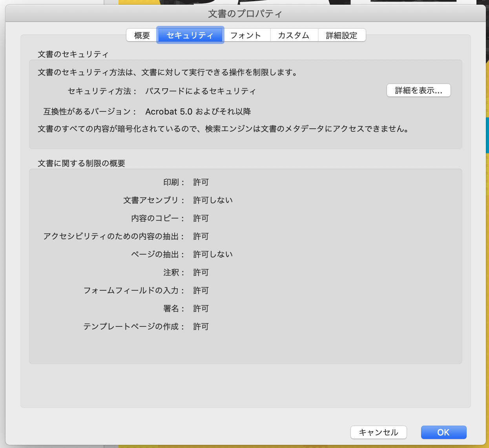Click the 注釈 label
This screenshot has height=448, width=489.
(x=174, y=272)
